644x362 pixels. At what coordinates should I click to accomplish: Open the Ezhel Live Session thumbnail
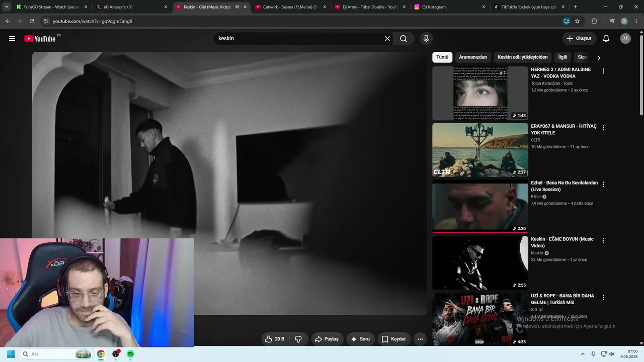tap(480, 207)
